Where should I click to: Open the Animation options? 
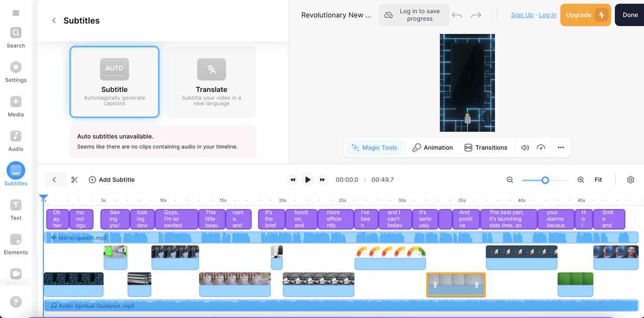click(x=433, y=148)
